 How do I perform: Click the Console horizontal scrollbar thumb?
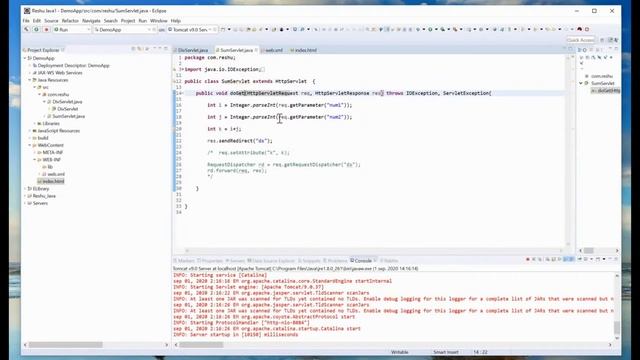[x=202, y=345]
